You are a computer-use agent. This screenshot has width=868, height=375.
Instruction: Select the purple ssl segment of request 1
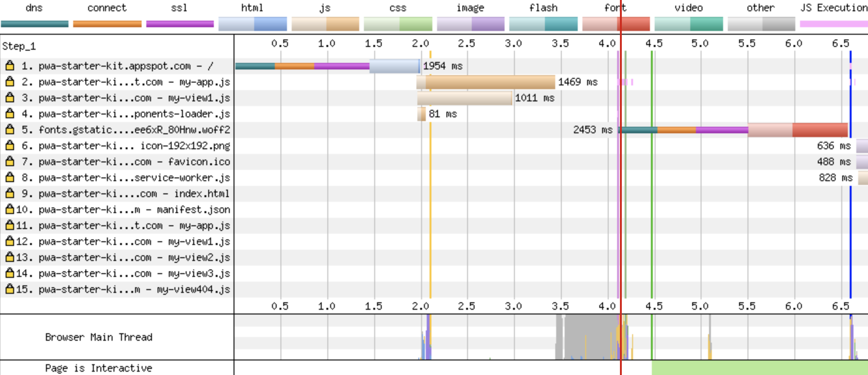pyautogui.click(x=342, y=66)
